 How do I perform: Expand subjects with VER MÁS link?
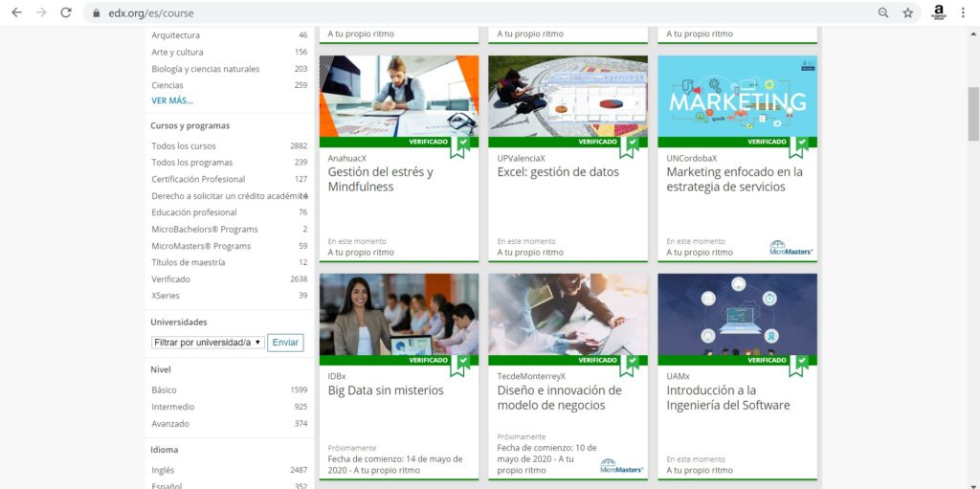pos(172,100)
